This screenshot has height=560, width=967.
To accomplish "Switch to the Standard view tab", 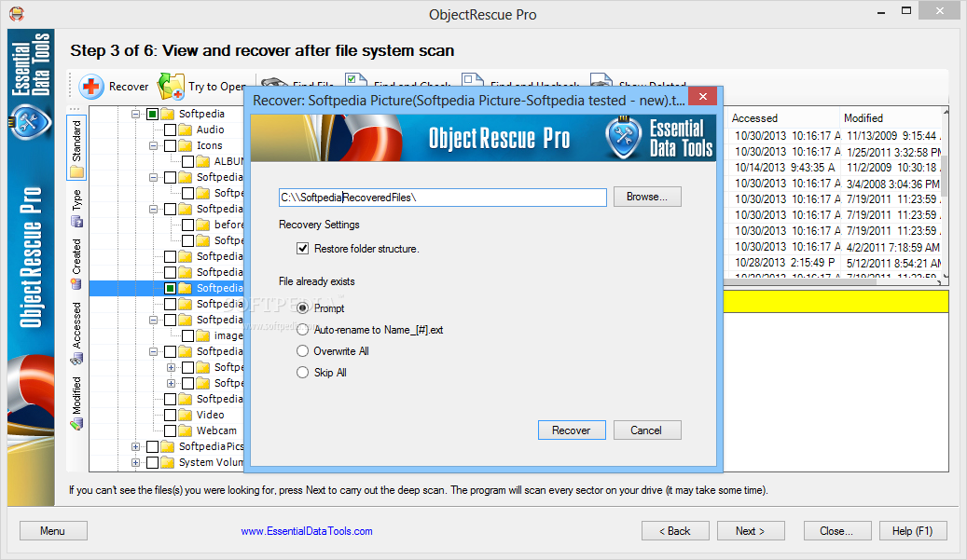I will click(x=76, y=148).
